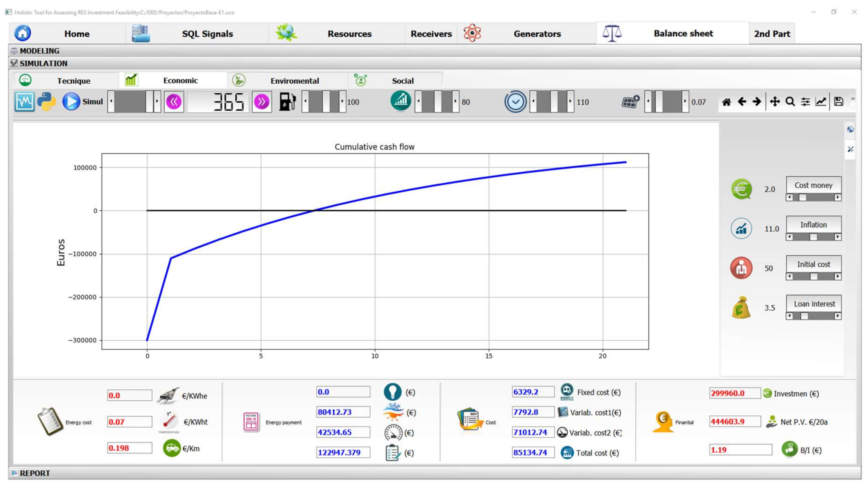Click the purple rewind double-arrow button

tap(174, 102)
